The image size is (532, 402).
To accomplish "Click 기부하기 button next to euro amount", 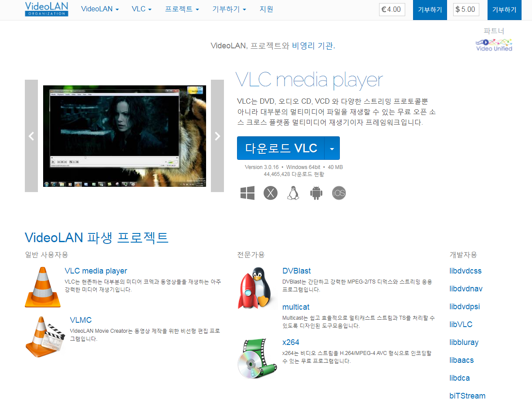I will 430,10.
